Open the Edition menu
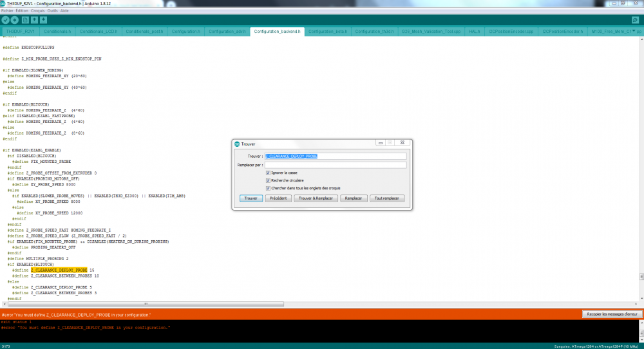 [22, 11]
